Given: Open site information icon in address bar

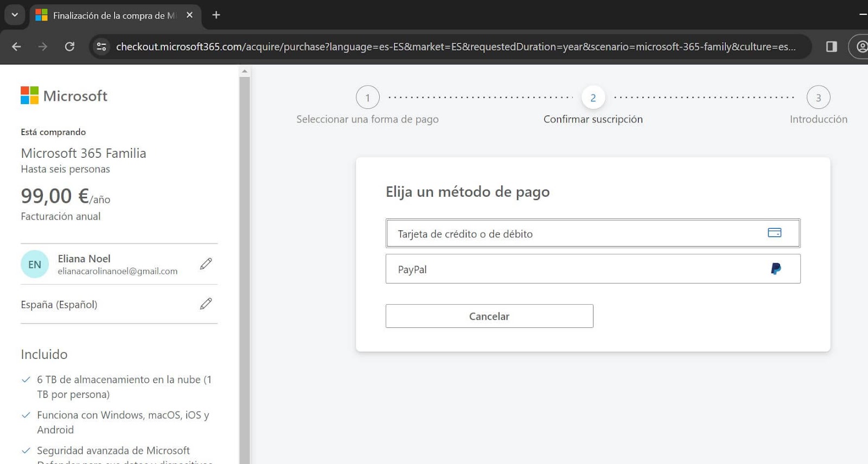Looking at the screenshot, I should pyautogui.click(x=101, y=47).
